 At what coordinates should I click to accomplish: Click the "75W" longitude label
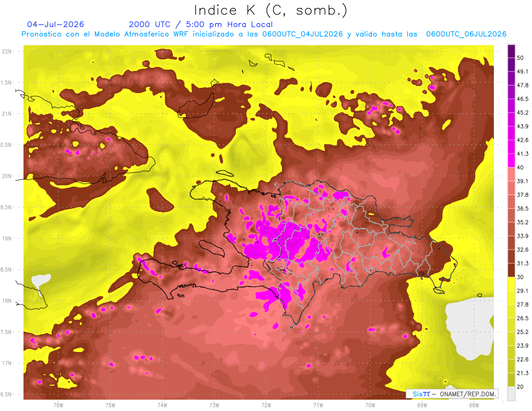[110, 405]
